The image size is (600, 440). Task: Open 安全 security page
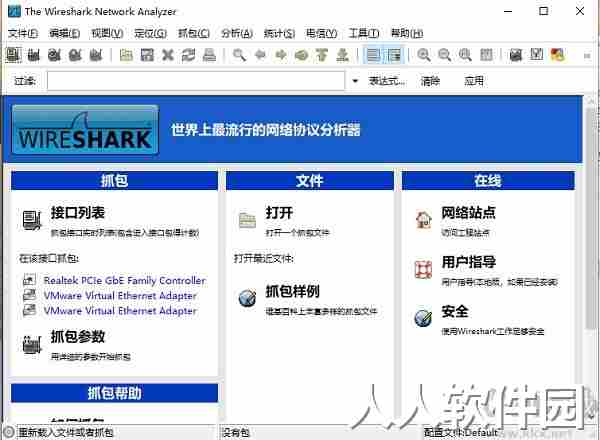coord(455,311)
